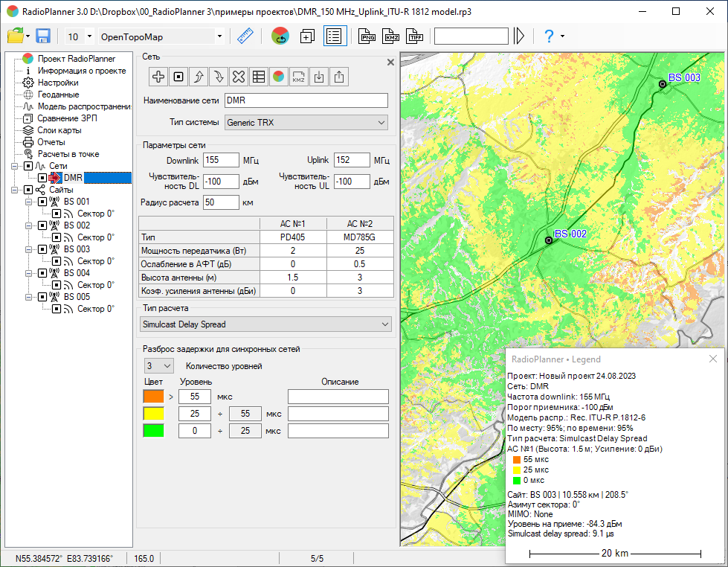Delete network using the X icon

(238, 76)
